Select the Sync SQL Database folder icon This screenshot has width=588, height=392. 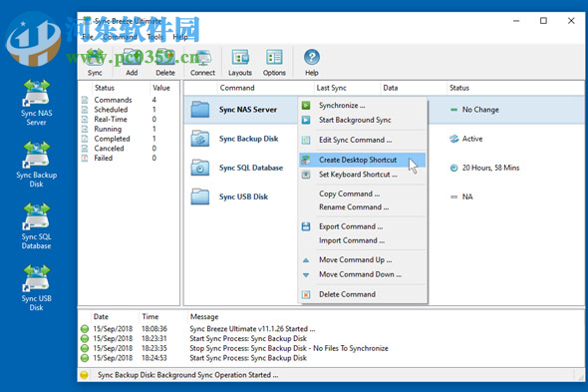(x=200, y=168)
